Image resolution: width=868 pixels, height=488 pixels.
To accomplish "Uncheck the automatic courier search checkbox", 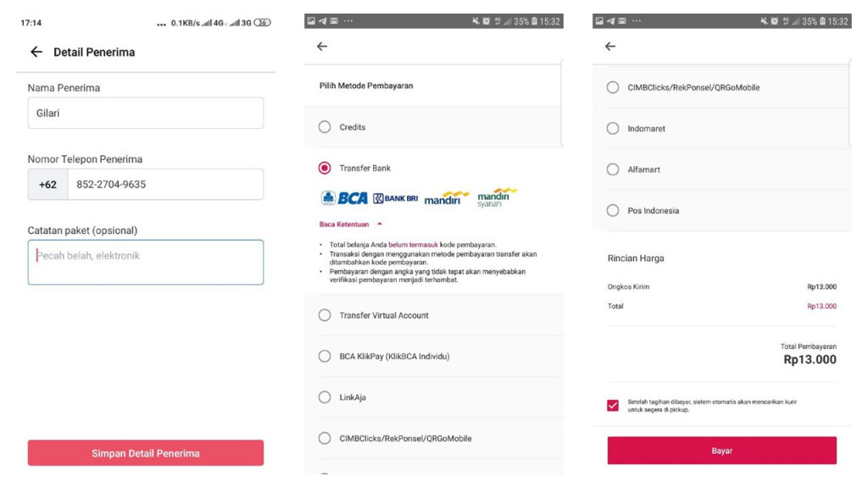I will coord(613,406).
